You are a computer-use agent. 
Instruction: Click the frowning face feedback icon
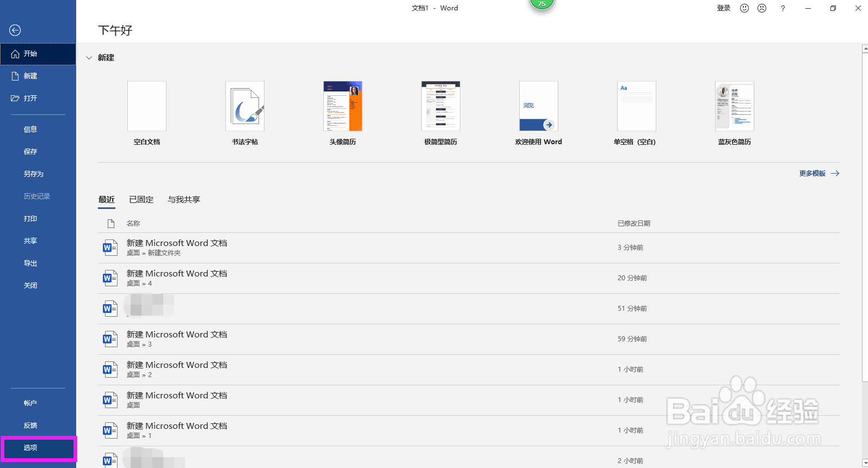(762, 8)
